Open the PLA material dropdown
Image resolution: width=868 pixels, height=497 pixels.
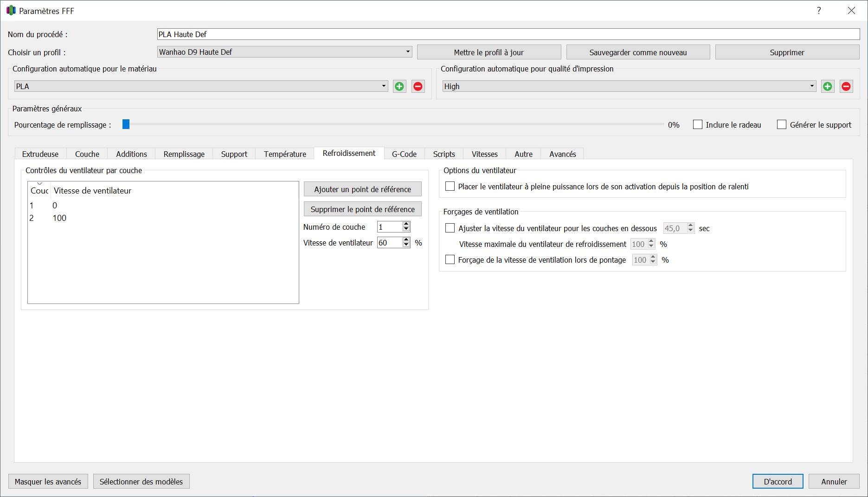pyautogui.click(x=201, y=86)
